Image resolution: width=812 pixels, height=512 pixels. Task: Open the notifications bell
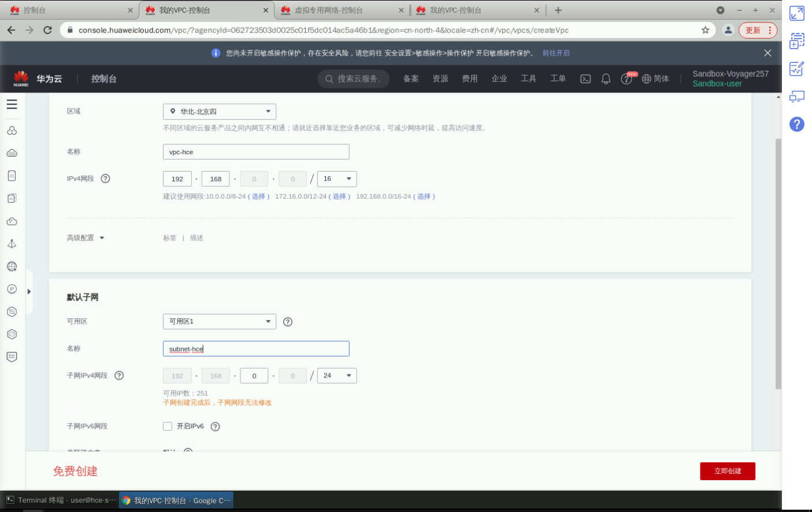[606, 79]
